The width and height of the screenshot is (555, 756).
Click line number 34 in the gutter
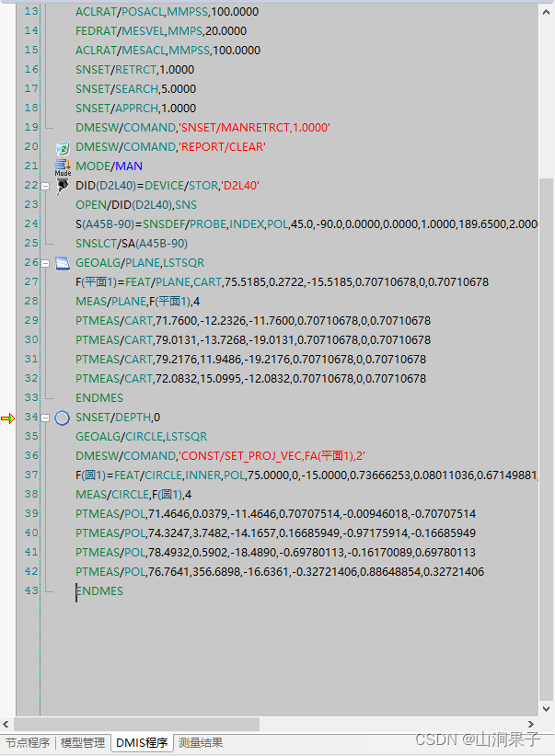(x=31, y=417)
